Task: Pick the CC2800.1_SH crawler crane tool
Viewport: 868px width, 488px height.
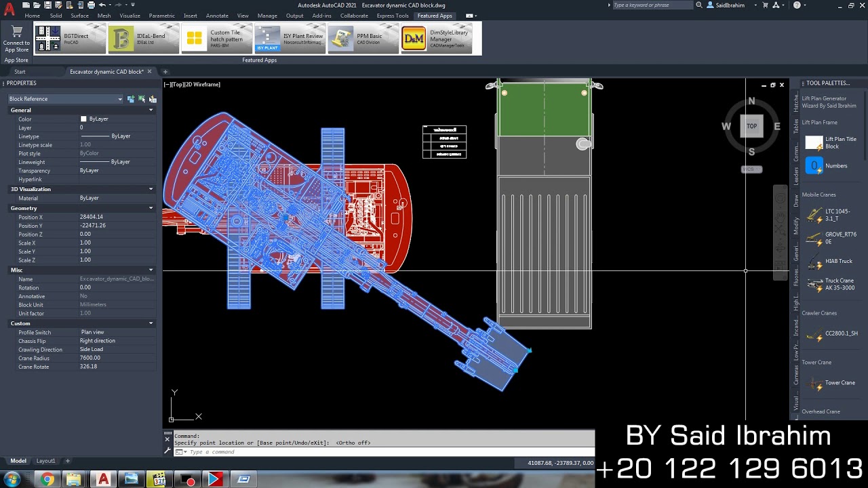Action: 831,333
